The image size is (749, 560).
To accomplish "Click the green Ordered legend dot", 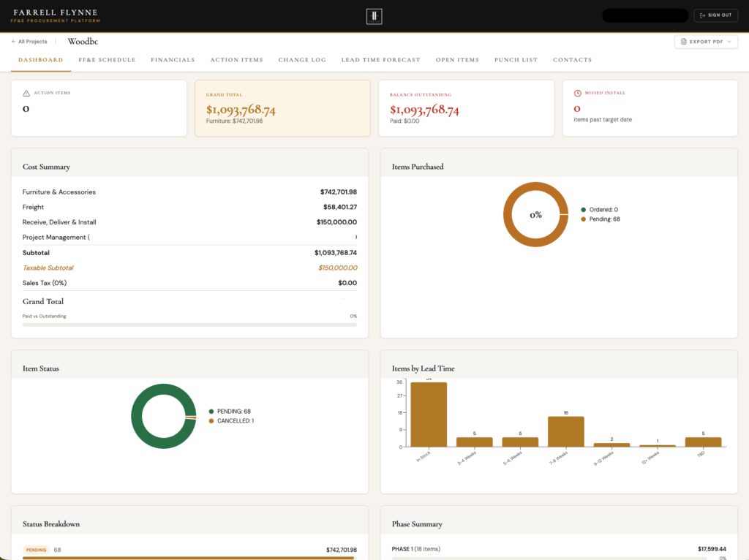I will 583,210.
